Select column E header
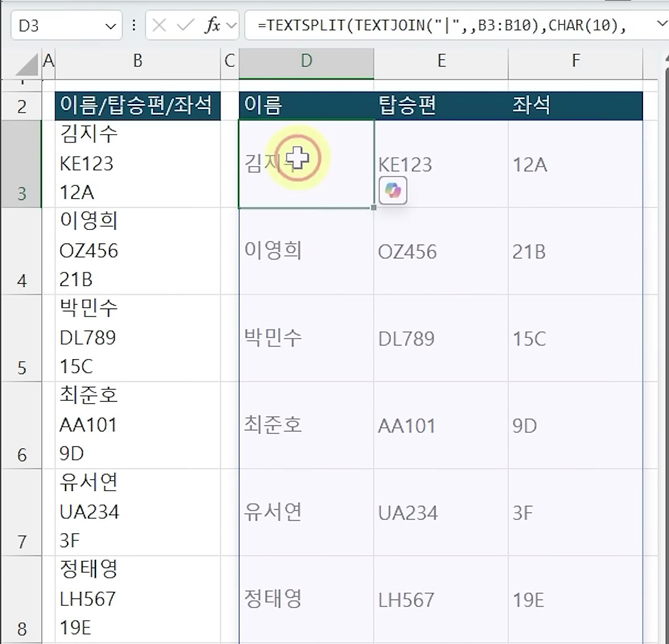 click(x=441, y=61)
